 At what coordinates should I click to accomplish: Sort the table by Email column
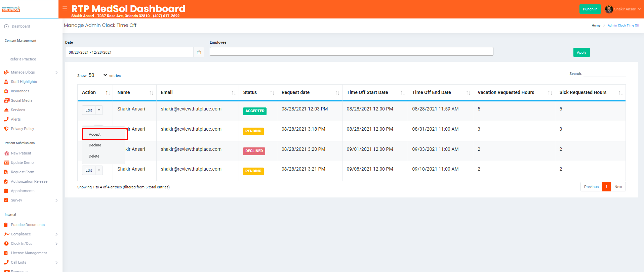(198, 92)
